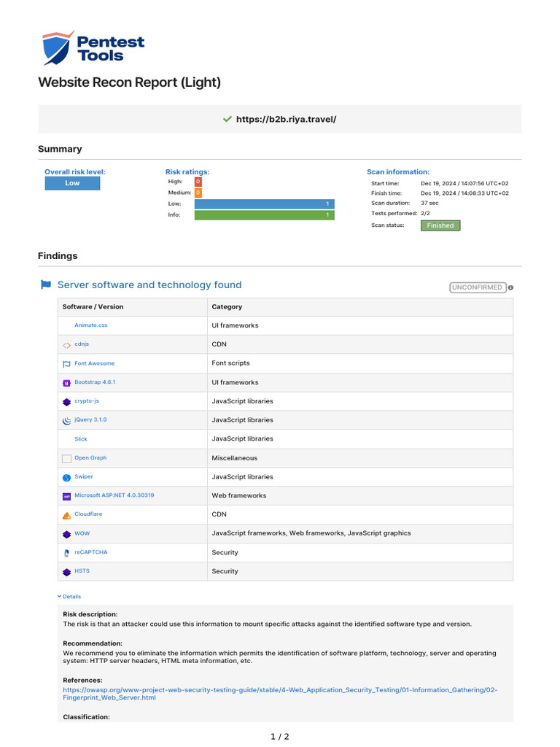The image size is (560, 747).
Task: Click the Cloudflare orange cloud icon
Action: point(66,516)
